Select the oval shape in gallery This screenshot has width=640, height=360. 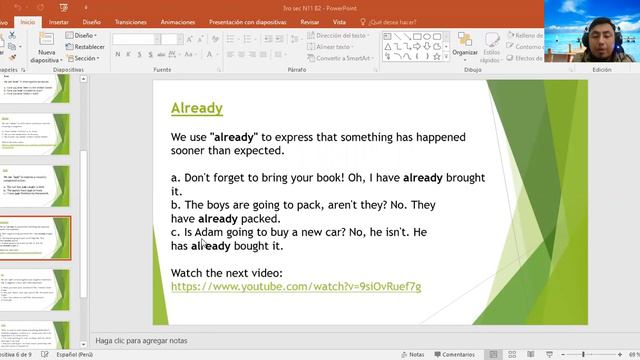[427, 37]
